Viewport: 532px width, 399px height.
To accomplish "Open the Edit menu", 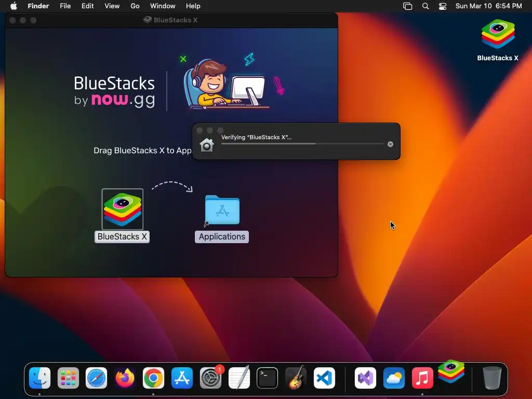I will click(87, 6).
